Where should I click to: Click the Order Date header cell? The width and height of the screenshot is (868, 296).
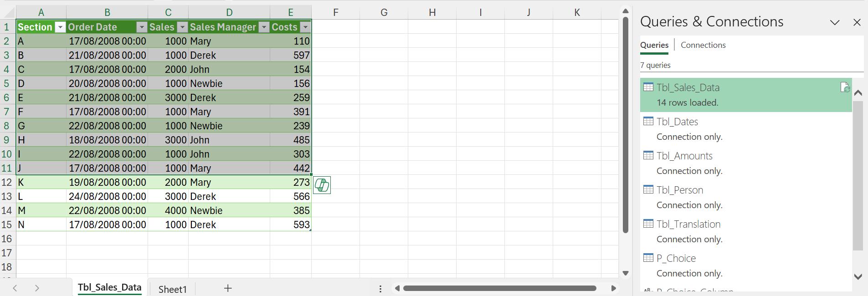[107, 27]
